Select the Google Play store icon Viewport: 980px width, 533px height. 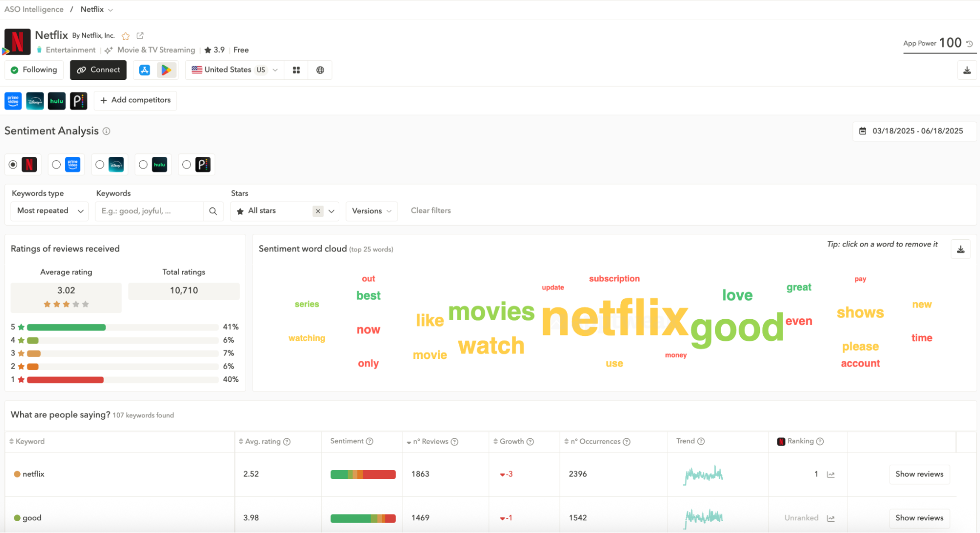166,70
